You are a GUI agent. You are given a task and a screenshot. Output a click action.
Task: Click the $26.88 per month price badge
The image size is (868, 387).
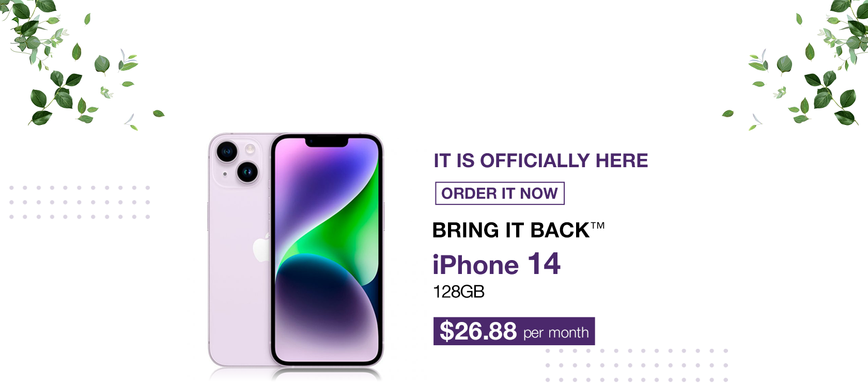[514, 331]
